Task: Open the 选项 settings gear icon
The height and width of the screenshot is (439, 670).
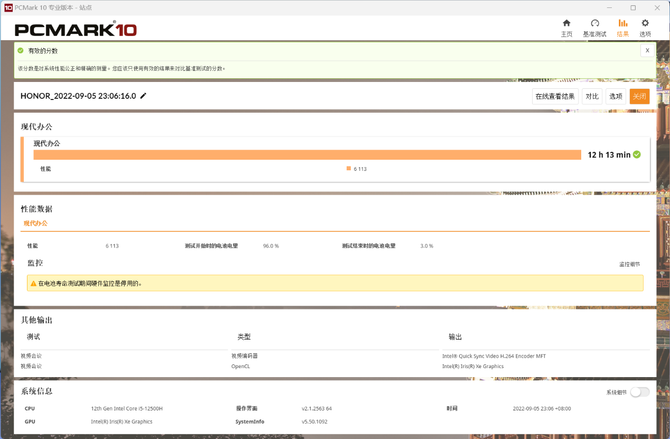Action: point(645,24)
